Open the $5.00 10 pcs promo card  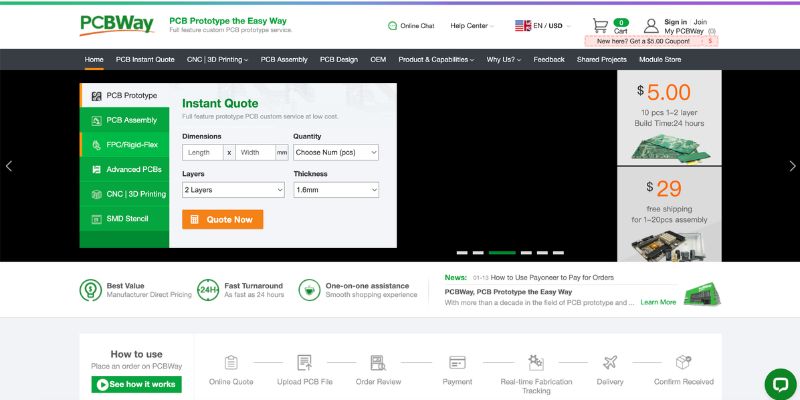coord(669,117)
